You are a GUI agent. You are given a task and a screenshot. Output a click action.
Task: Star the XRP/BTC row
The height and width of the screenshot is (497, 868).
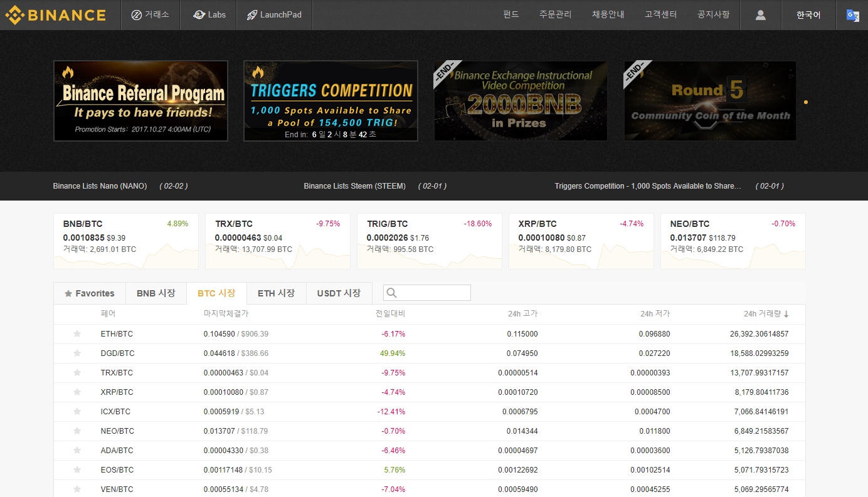77,392
